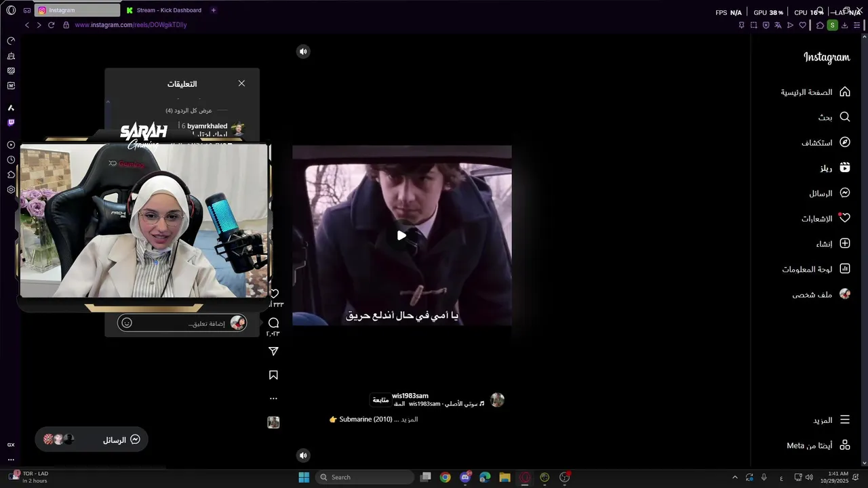This screenshot has width=868, height=488.
Task: Expand the caption with 'المزيد'
Action: coord(410,420)
